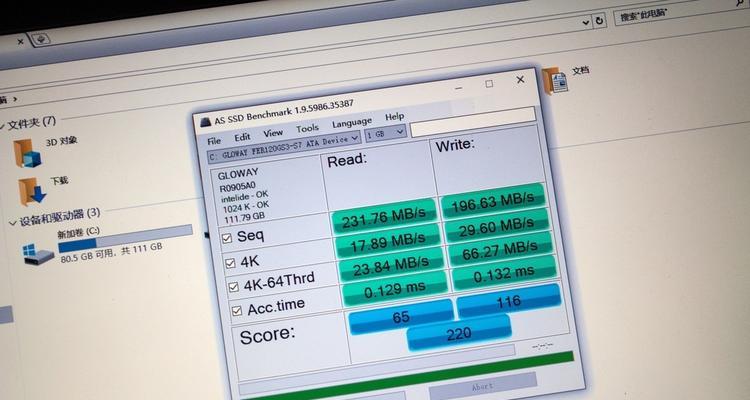Image resolution: width=750 pixels, height=400 pixels.
Task: Open the 3D 对象 folder icon
Action: (x=27, y=153)
